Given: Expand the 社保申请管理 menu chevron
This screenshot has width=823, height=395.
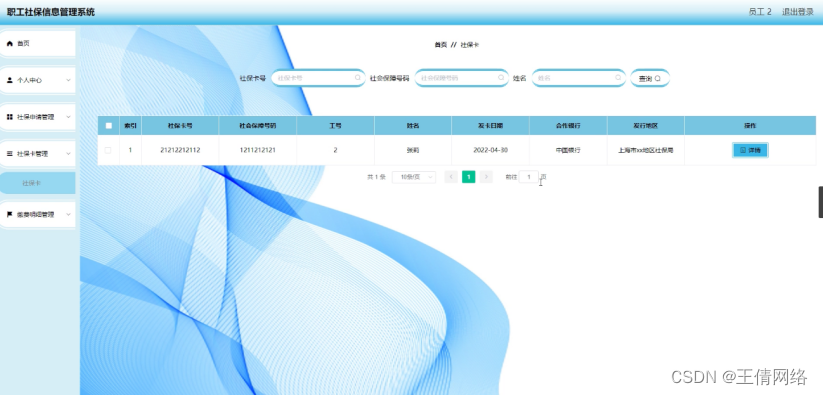Looking at the screenshot, I should (x=68, y=117).
